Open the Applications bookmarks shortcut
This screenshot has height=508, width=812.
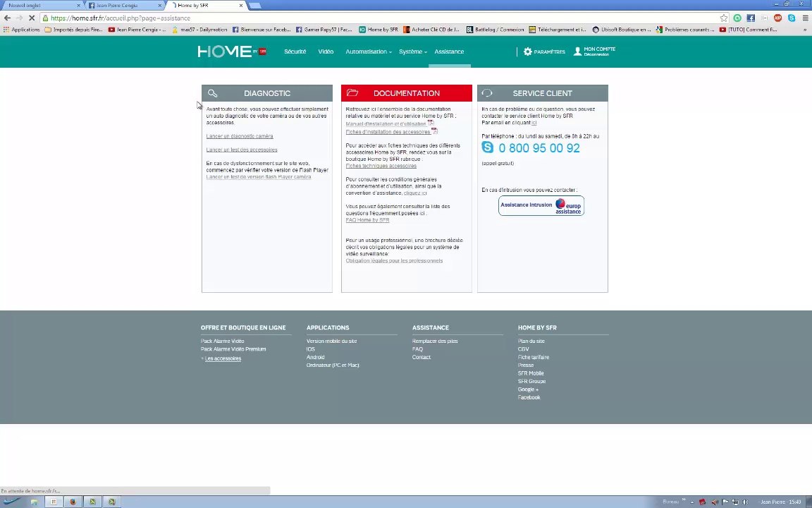point(22,30)
